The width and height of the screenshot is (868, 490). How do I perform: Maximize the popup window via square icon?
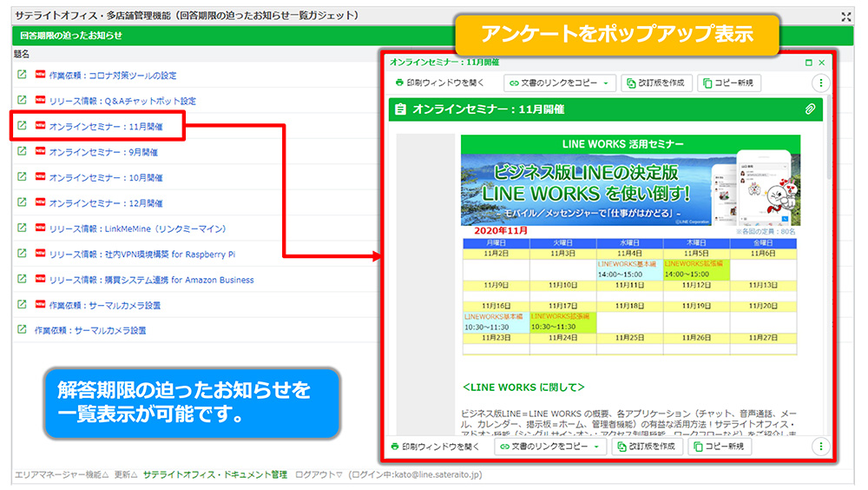coord(809,63)
